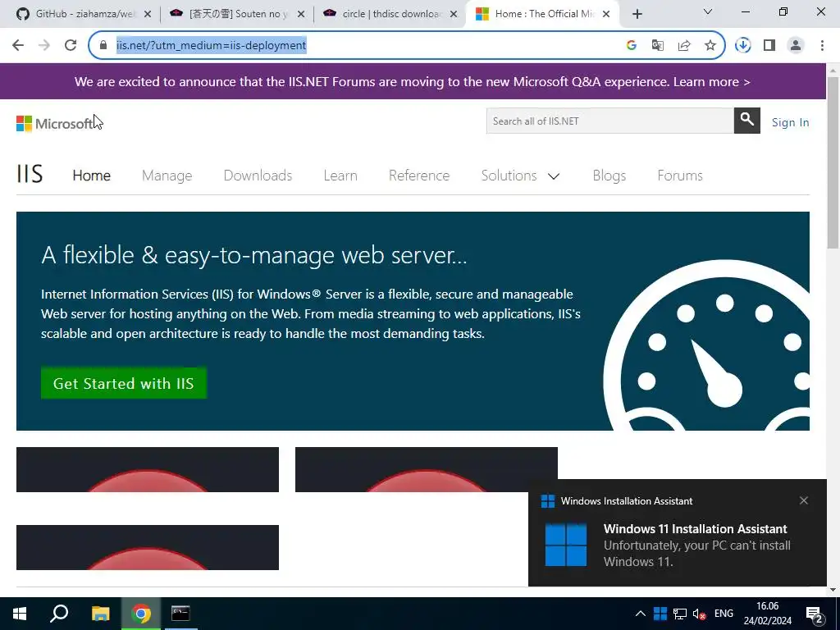Go back using the browser back arrow
Viewport: 840px width, 630px height.
(18, 46)
